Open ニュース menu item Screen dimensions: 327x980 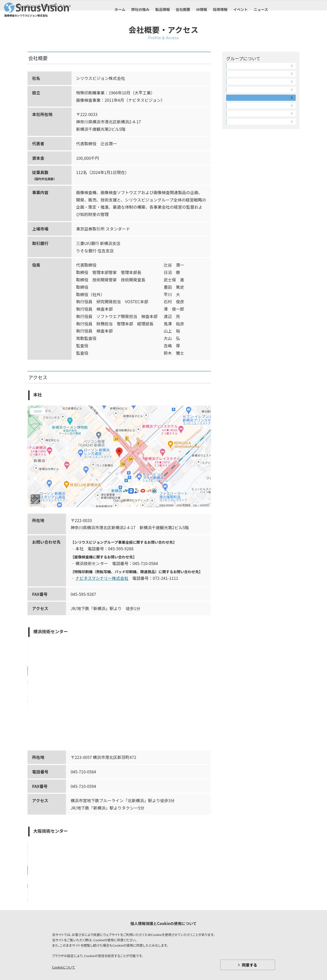click(x=261, y=9)
